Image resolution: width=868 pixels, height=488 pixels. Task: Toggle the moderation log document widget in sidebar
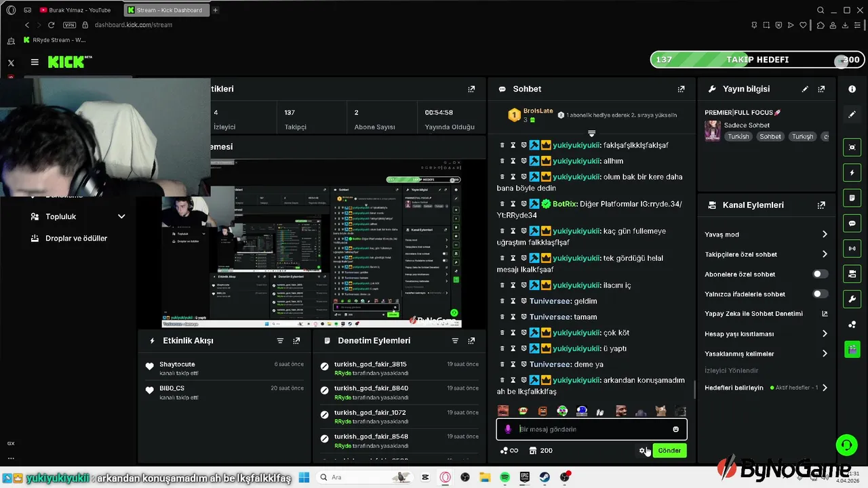(x=852, y=198)
